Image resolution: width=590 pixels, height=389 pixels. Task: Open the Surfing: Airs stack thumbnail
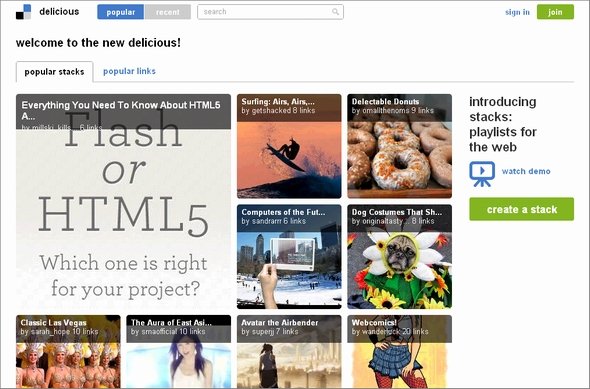[289, 146]
